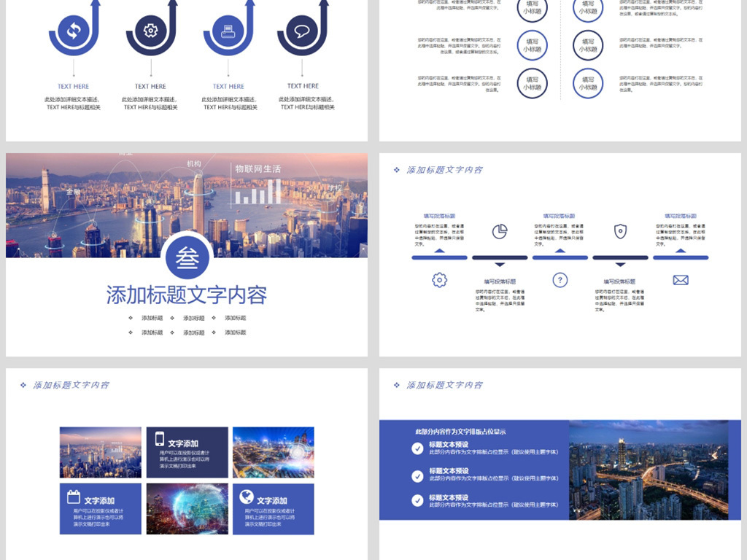Click the first up triangle on timeline

click(x=439, y=250)
